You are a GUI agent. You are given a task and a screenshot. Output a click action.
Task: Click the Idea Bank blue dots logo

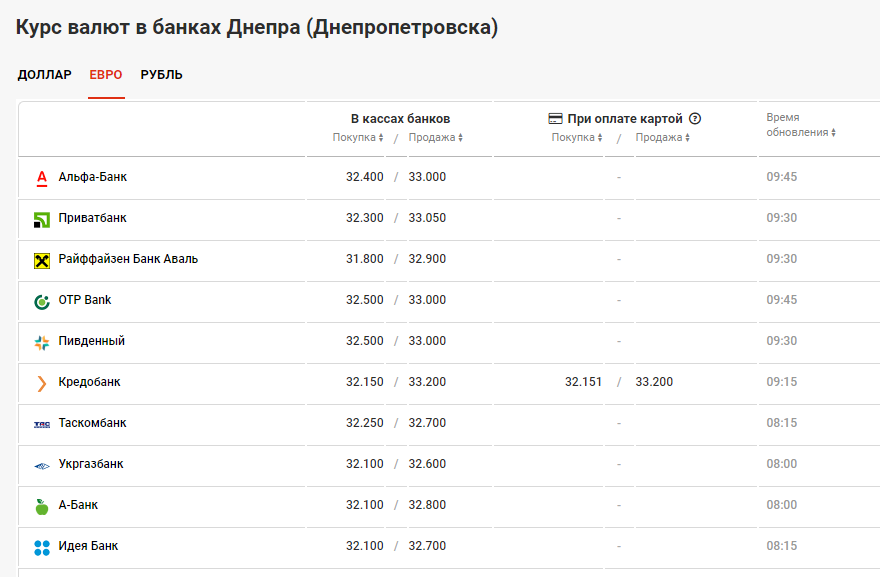click(x=42, y=547)
